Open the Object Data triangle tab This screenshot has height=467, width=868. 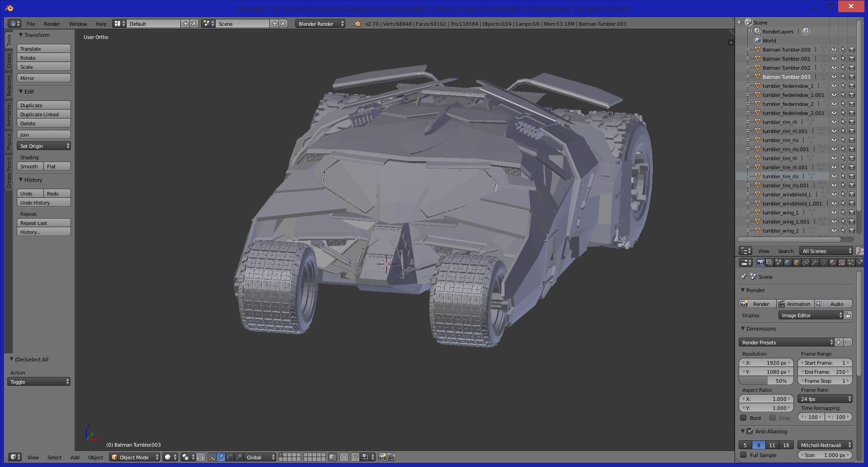824,262
